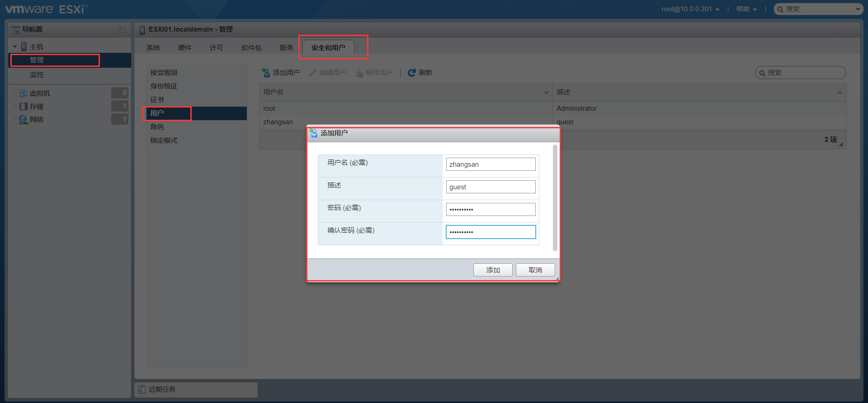
Task: Click the virtual machines icon in navigator
Action: pyautogui.click(x=24, y=93)
